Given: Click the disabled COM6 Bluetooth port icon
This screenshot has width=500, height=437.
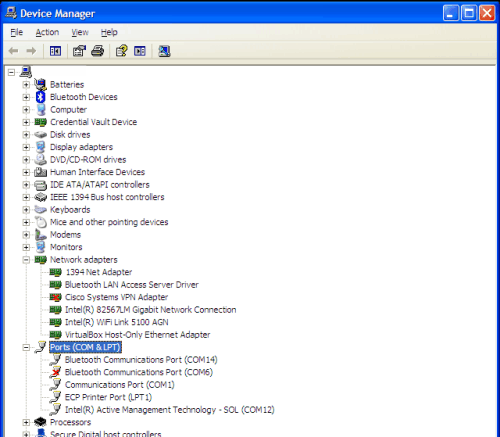Looking at the screenshot, I should pyautogui.click(x=55, y=372).
